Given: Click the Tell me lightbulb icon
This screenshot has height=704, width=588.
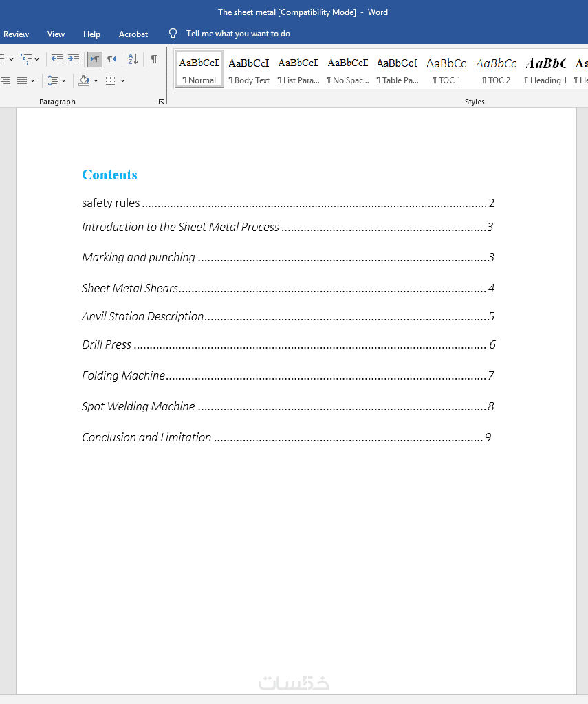Looking at the screenshot, I should click(x=173, y=34).
